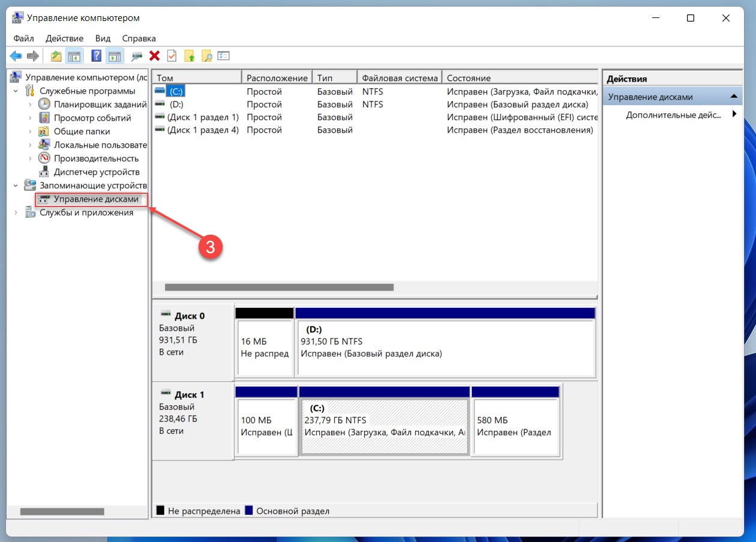Viewport: 756px width, 542px height.
Task: Click the Диск 0 disk icon
Action: (x=166, y=315)
